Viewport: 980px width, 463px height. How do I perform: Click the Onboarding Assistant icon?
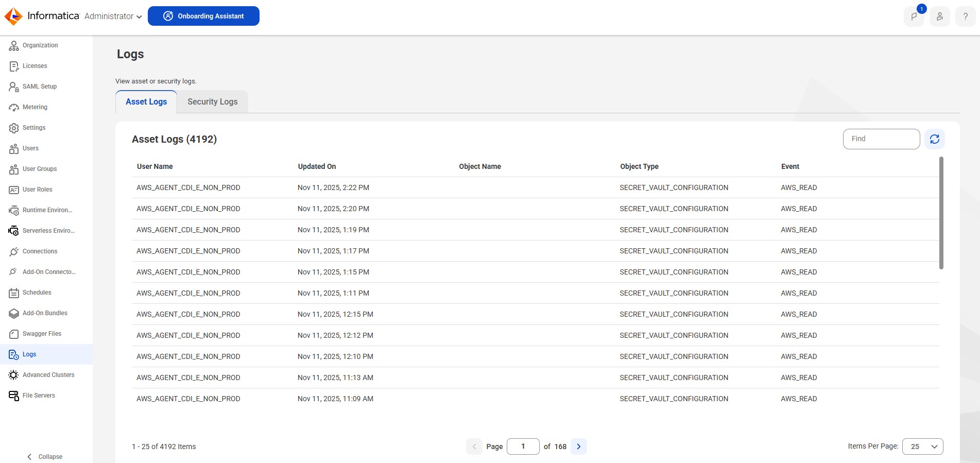(168, 16)
